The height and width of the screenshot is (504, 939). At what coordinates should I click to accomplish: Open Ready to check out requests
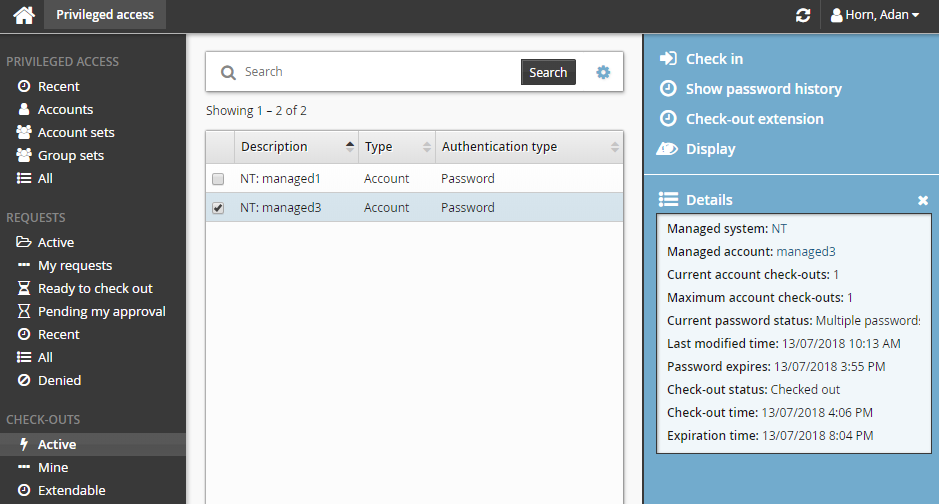[x=95, y=288]
